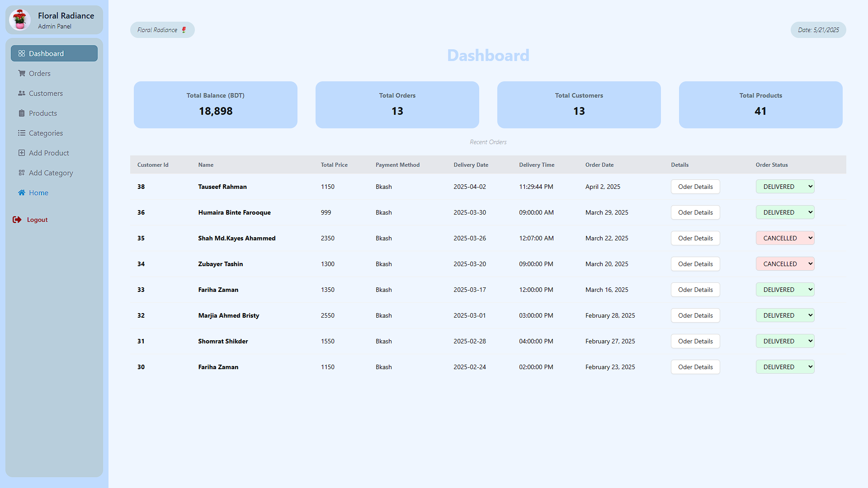Image resolution: width=868 pixels, height=488 pixels.
Task: Click the Products clipboard icon
Action: tap(21, 113)
